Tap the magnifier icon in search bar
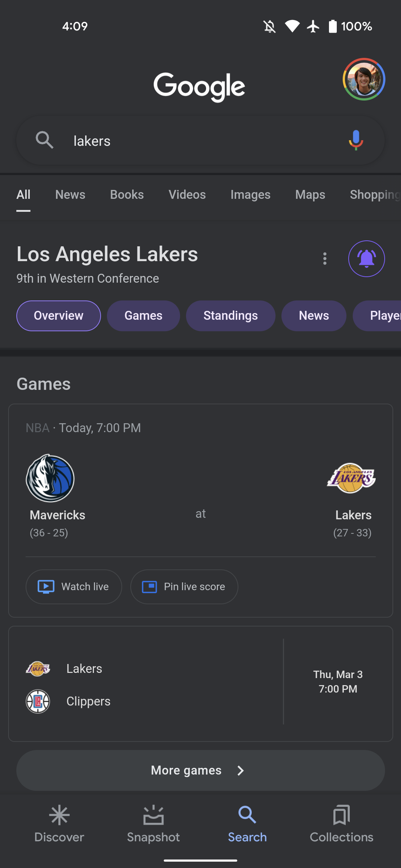This screenshot has width=401, height=868. click(x=45, y=141)
